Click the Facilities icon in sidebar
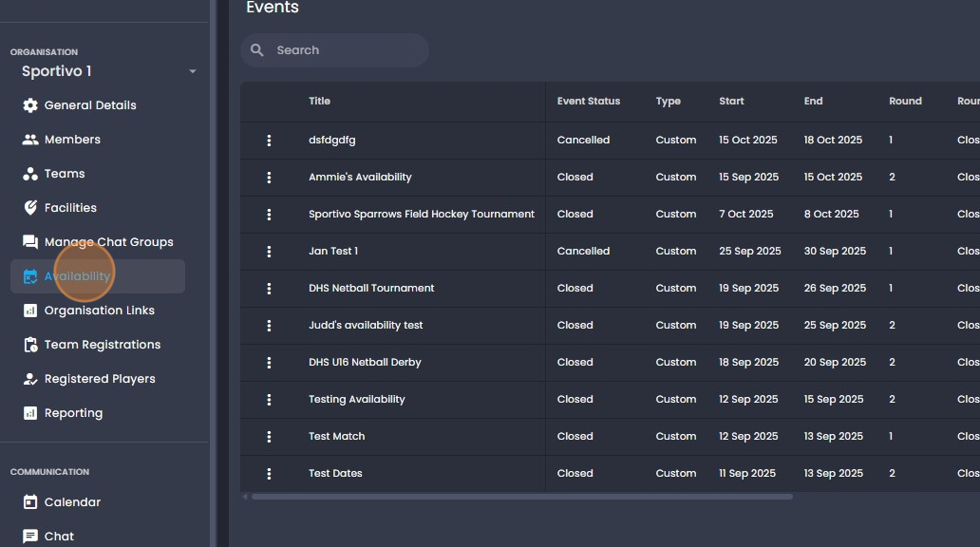This screenshot has width=980, height=547. (30, 208)
